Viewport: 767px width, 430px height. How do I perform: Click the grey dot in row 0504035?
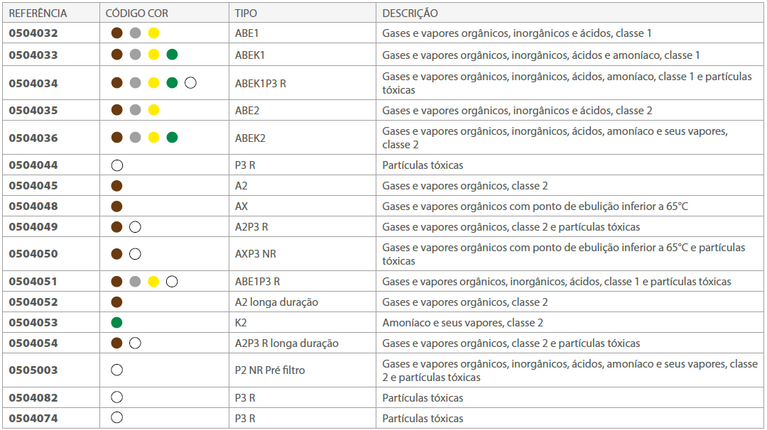tap(135, 110)
